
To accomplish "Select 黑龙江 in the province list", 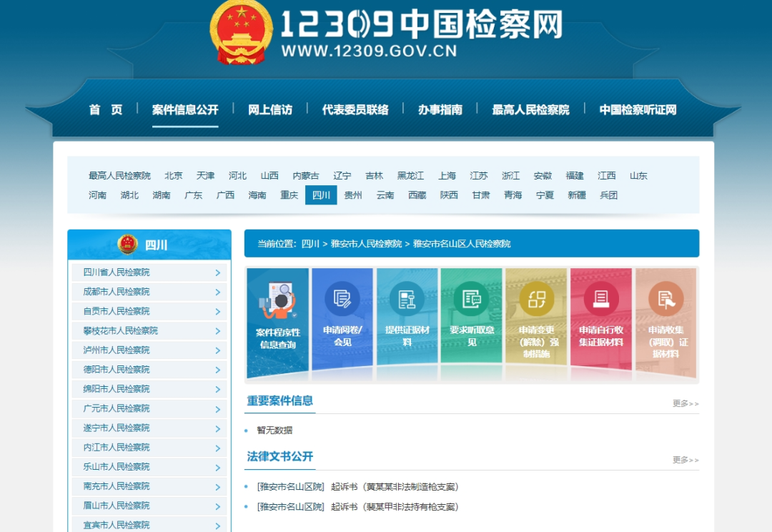I will coord(410,176).
